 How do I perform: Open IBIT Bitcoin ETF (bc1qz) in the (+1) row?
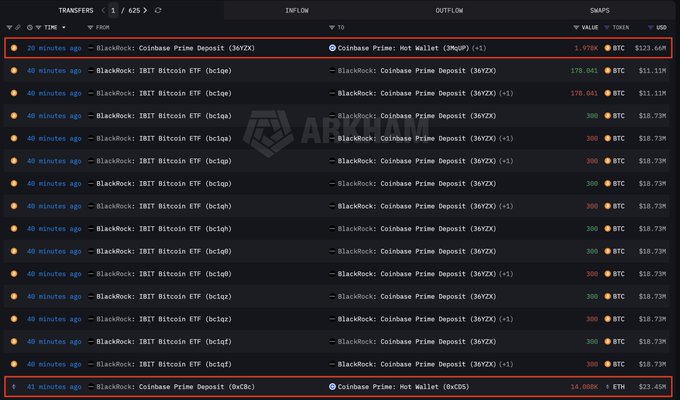tap(164, 318)
